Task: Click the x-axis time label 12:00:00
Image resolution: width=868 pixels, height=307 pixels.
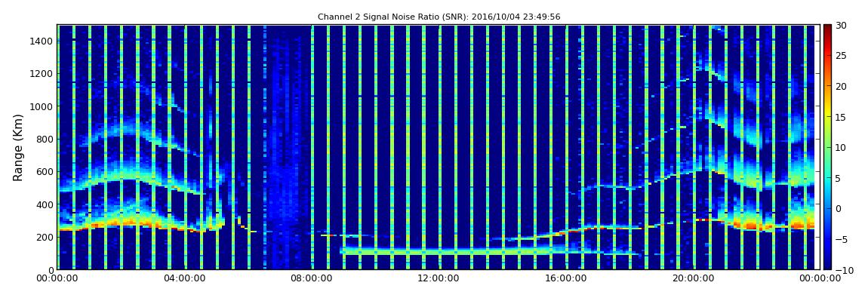Action: 437,279
